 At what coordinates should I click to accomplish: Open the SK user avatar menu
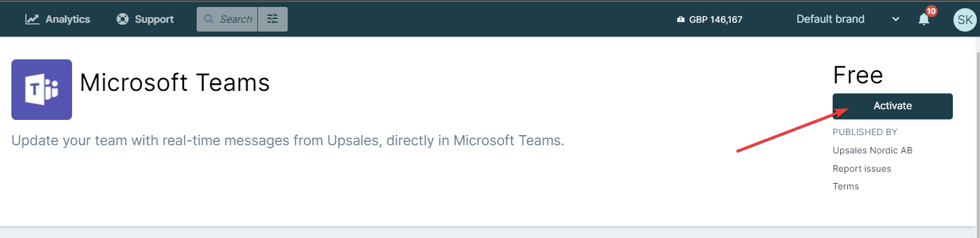[x=965, y=20]
